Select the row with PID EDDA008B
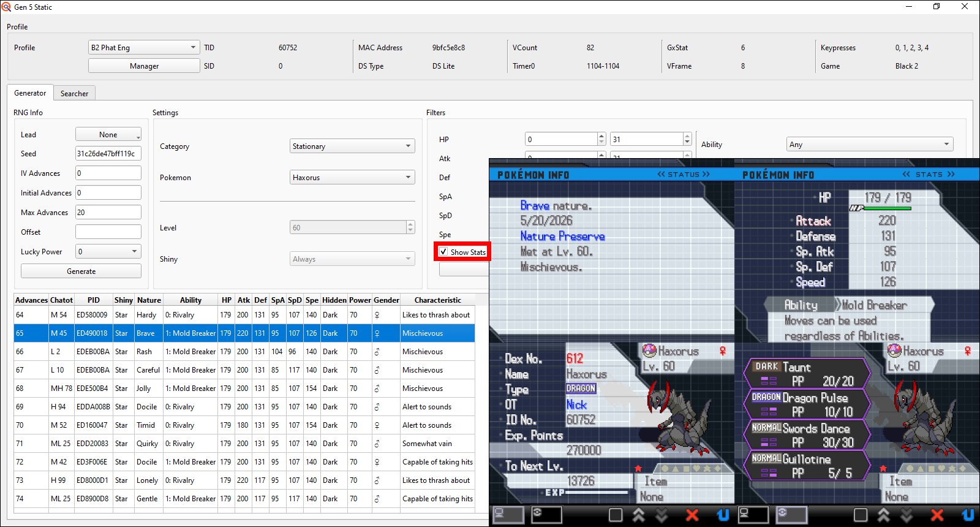 pyautogui.click(x=244, y=407)
